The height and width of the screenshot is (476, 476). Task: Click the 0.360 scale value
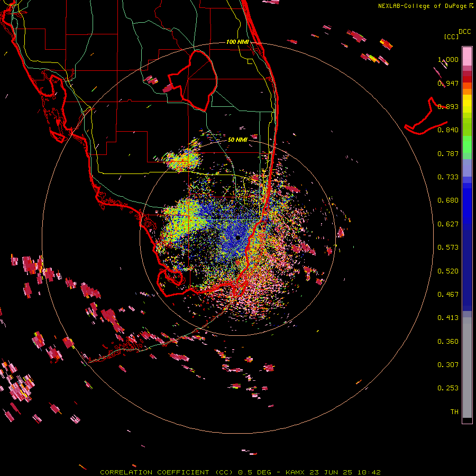coord(448,341)
